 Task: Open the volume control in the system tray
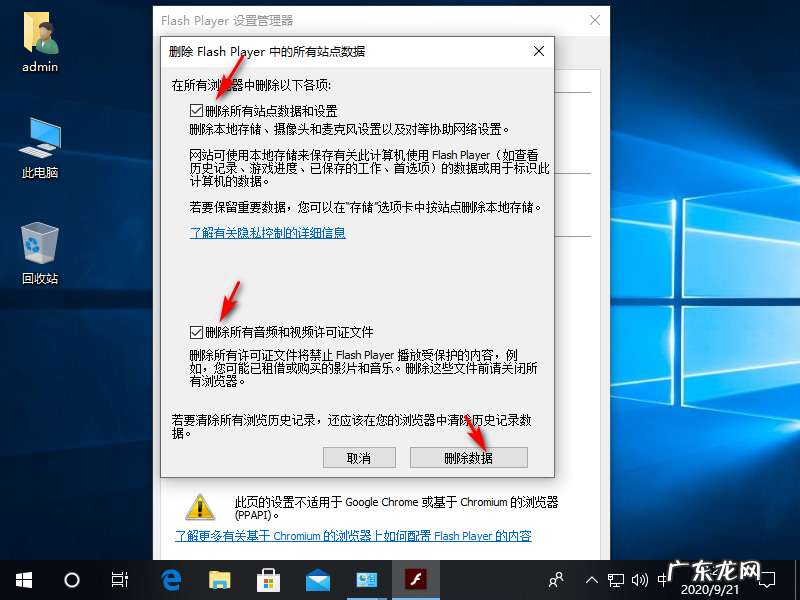point(641,580)
